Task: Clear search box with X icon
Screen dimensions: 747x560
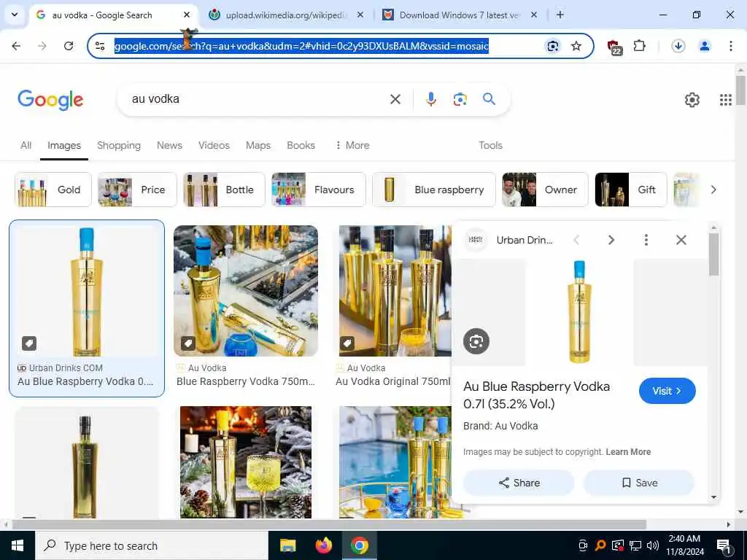Action: [395, 99]
